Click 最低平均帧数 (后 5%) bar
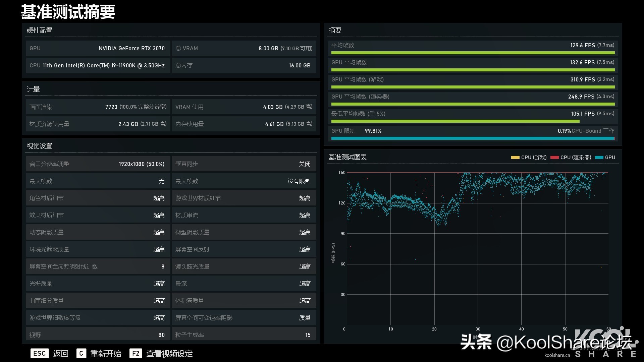This screenshot has width=644, height=362. (x=455, y=121)
